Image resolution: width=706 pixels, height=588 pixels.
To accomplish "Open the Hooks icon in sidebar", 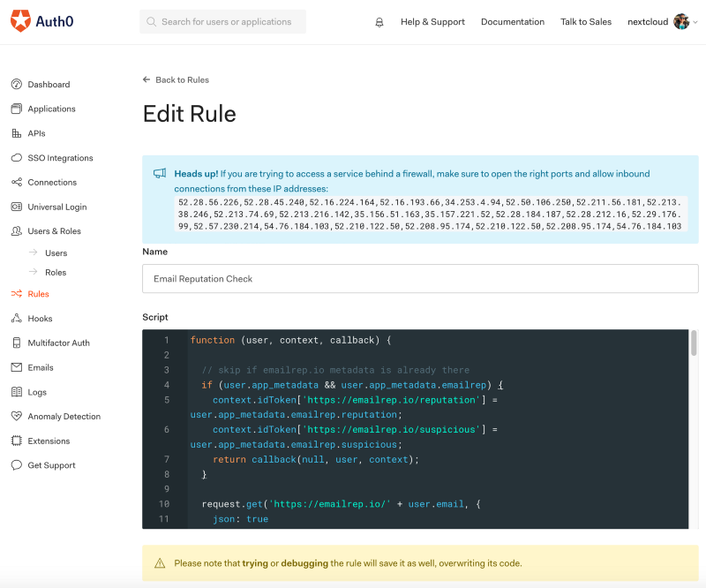I will coord(16,318).
